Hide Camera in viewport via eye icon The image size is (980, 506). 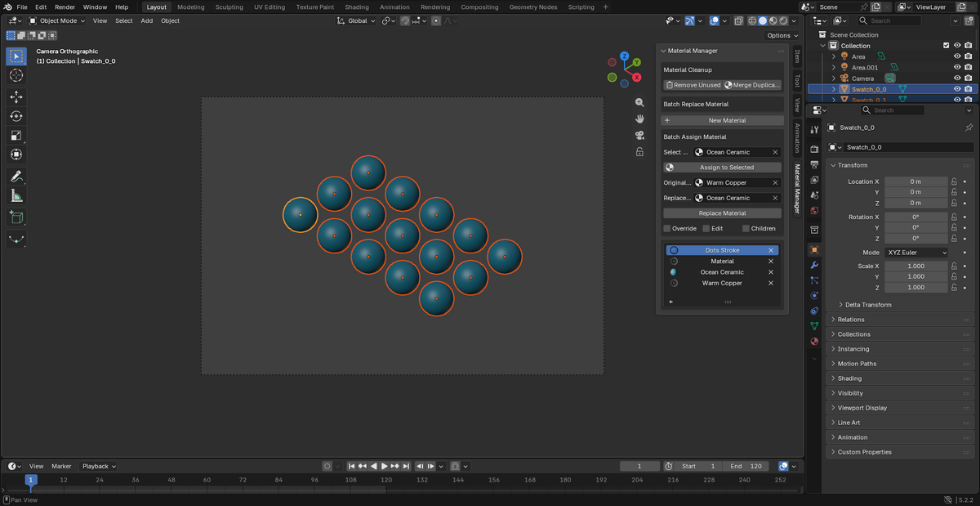(x=957, y=78)
